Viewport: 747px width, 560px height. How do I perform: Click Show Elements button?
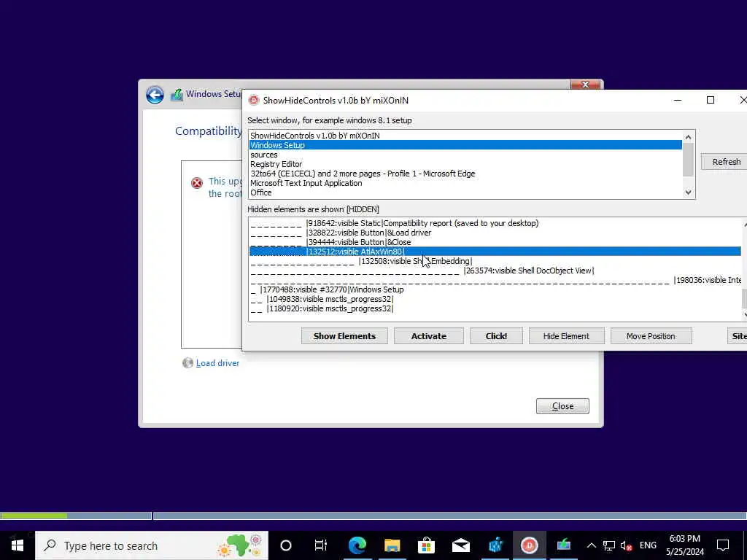(x=344, y=336)
